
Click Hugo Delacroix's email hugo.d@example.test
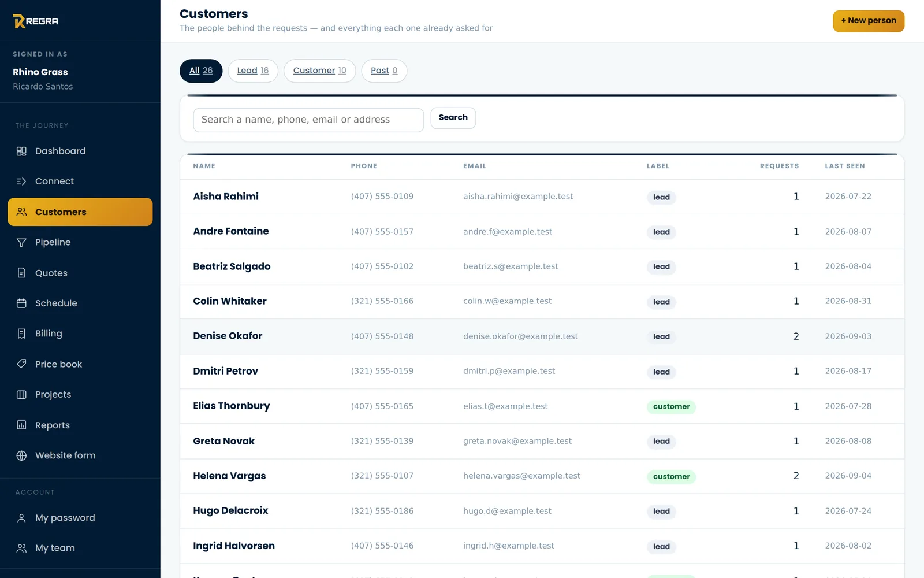[x=507, y=511]
